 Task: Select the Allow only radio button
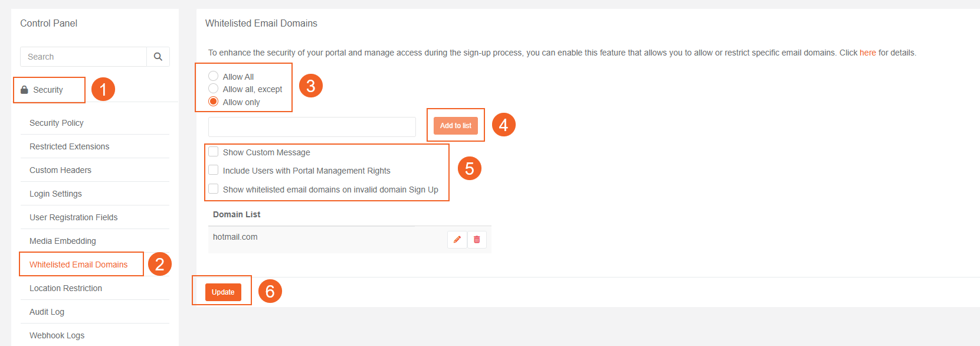(x=214, y=102)
